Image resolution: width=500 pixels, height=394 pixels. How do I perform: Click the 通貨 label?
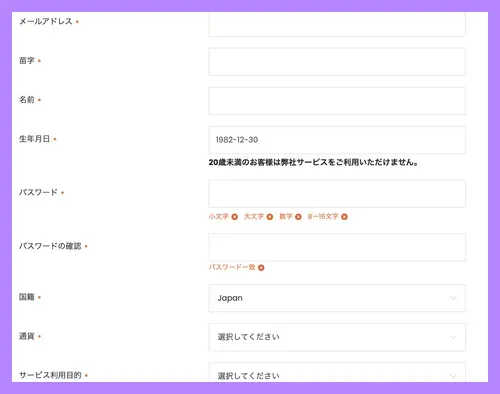pos(27,336)
